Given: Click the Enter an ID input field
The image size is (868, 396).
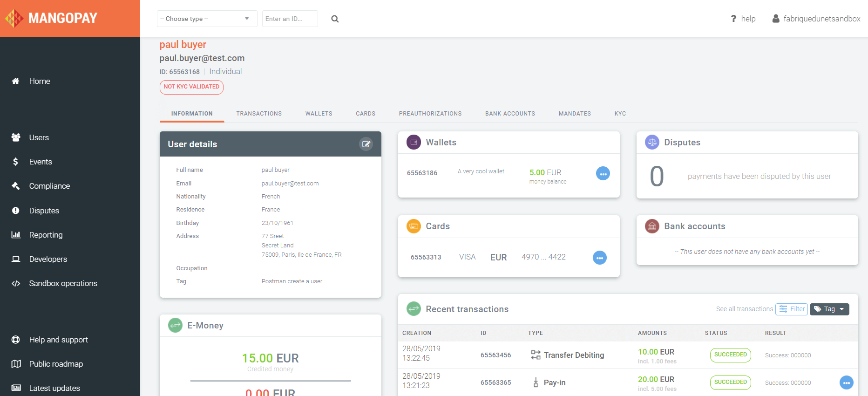Looking at the screenshot, I should click(290, 19).
